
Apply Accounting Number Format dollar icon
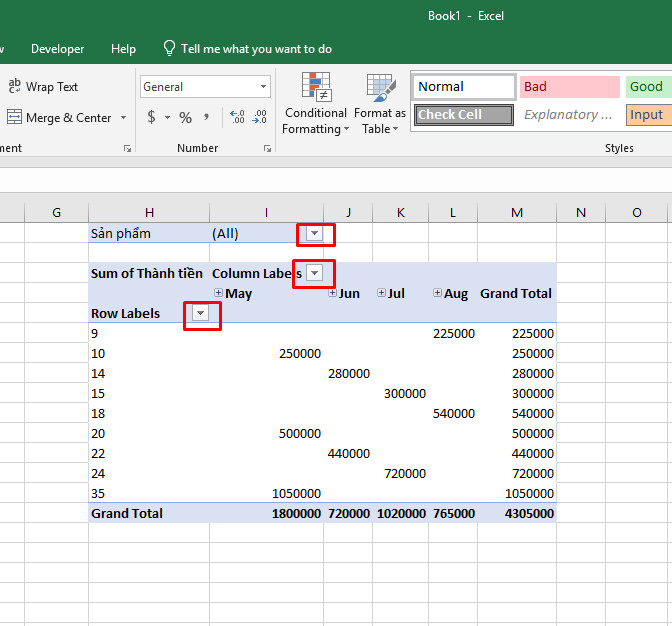point(151,117)
